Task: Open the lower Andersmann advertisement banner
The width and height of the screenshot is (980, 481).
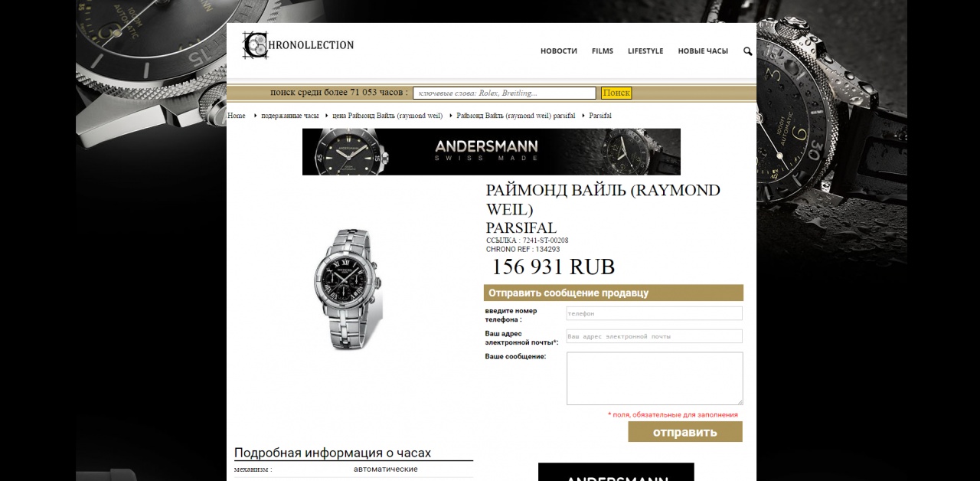Action: point(616,472)
